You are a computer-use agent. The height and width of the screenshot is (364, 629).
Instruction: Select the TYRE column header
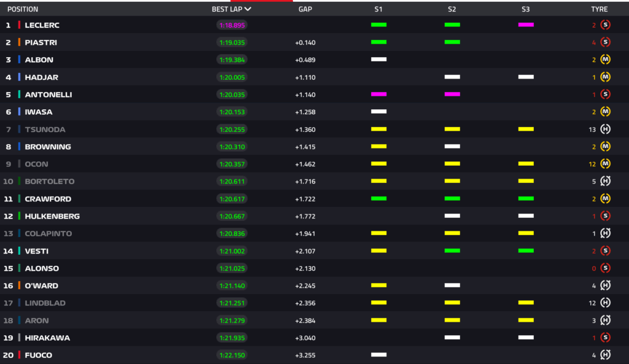click(x=600, y=9)
